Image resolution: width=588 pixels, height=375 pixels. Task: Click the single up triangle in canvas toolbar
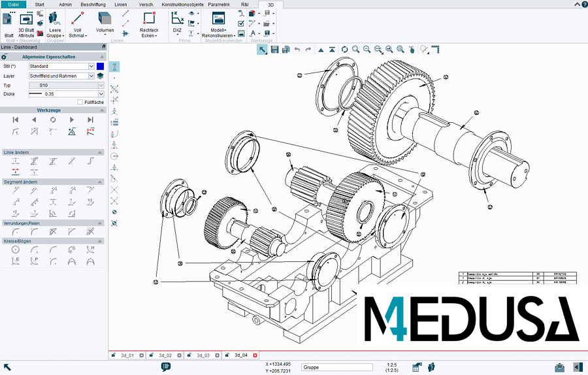[321, 50]
